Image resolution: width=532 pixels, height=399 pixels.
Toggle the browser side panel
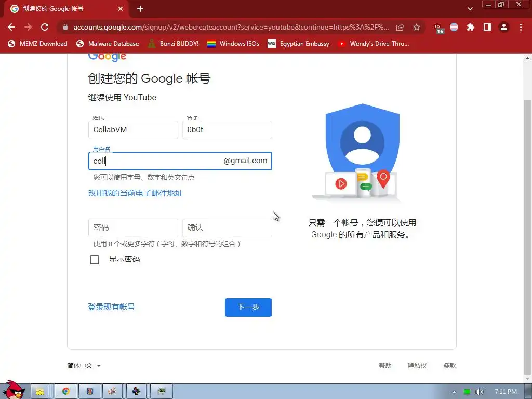point(487,27)
